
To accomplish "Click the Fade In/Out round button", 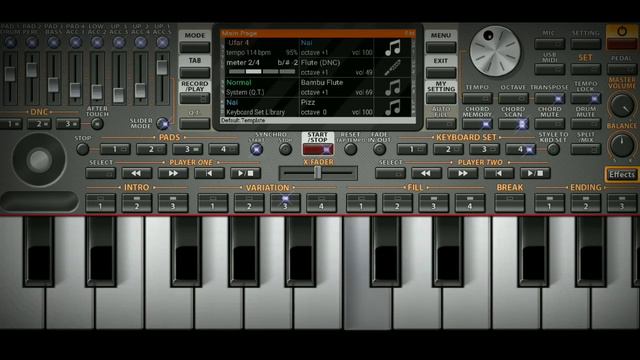I will click(379, 149).
